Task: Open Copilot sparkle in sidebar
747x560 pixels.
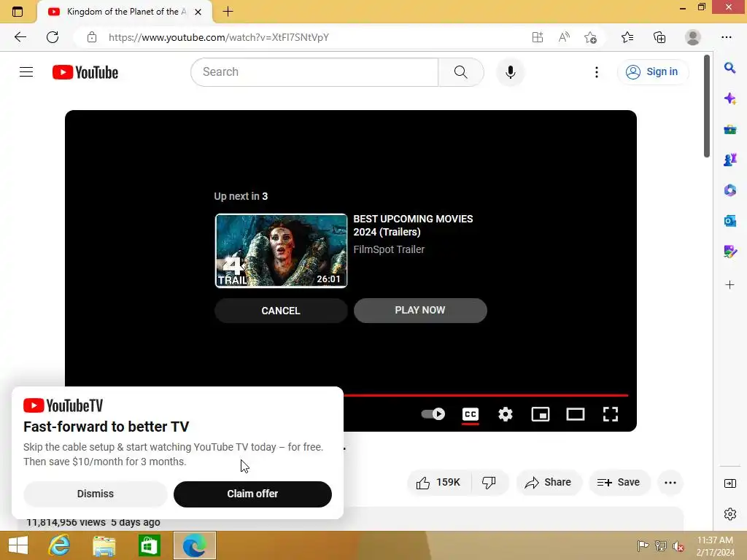Action: (729, 98)
